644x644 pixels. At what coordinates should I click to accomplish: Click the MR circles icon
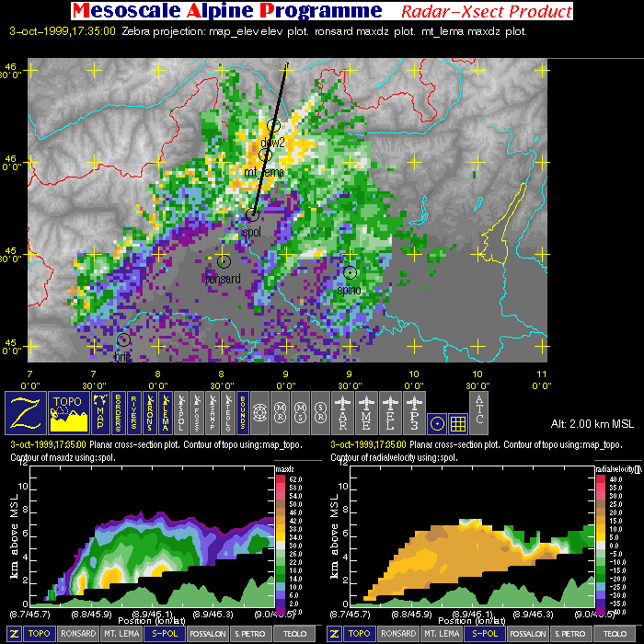280,413
